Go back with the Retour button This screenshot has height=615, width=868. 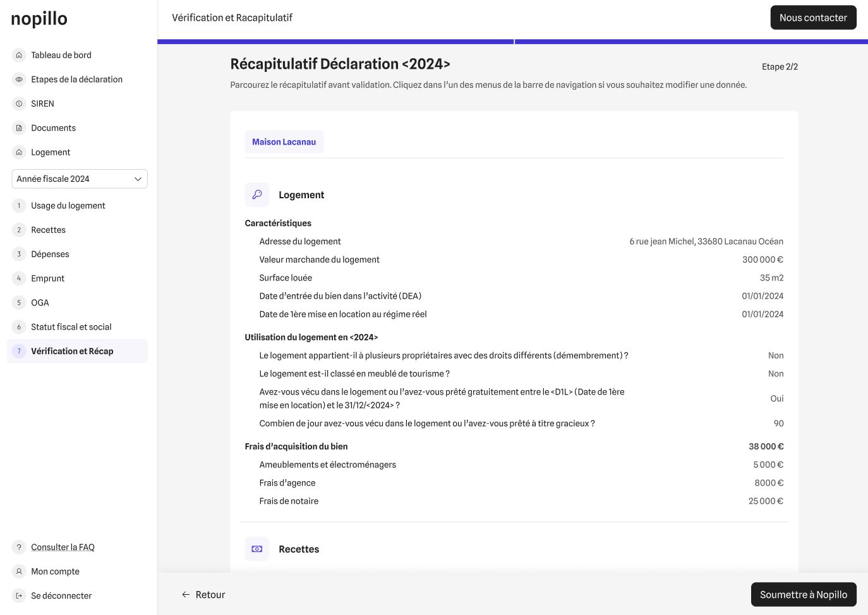point(203,595)
